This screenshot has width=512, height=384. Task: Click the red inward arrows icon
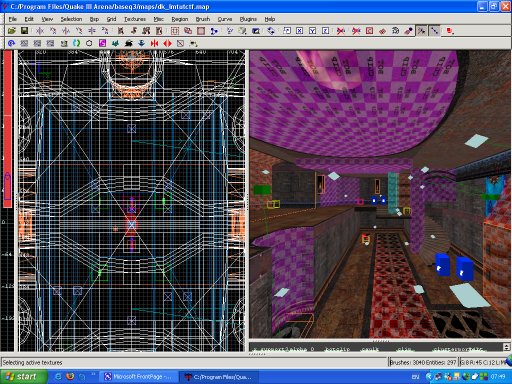point(154,43)
